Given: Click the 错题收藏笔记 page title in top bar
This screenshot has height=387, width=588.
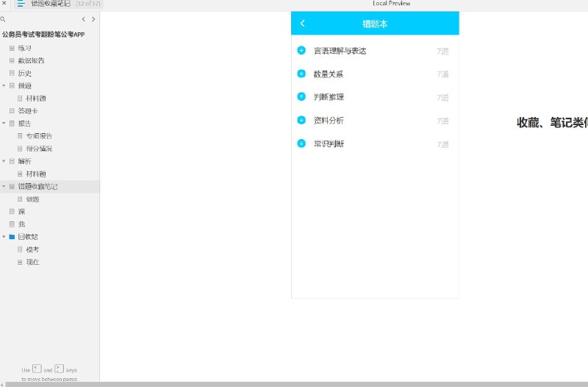Looking at the screenshot, I should pos(51,4).
